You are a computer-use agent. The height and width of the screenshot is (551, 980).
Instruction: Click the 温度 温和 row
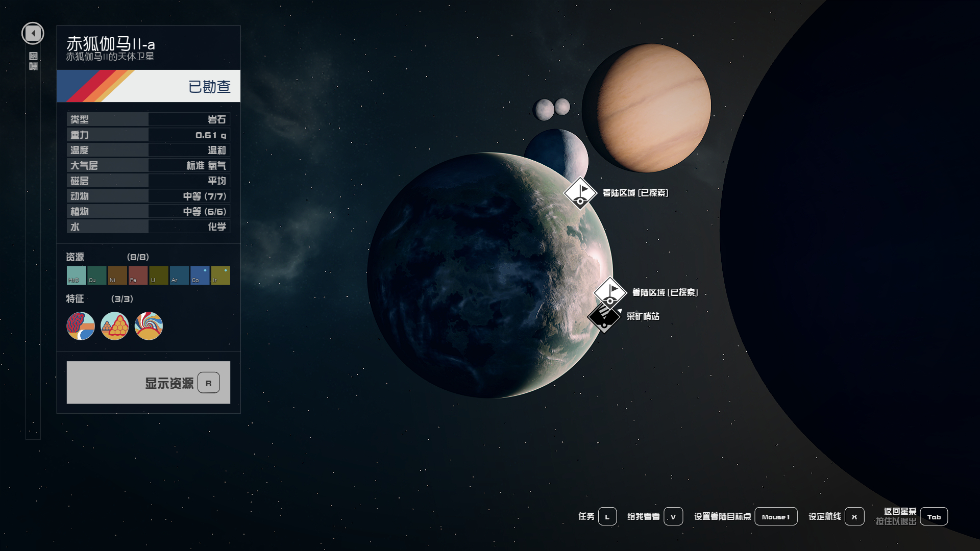point(149,150)
